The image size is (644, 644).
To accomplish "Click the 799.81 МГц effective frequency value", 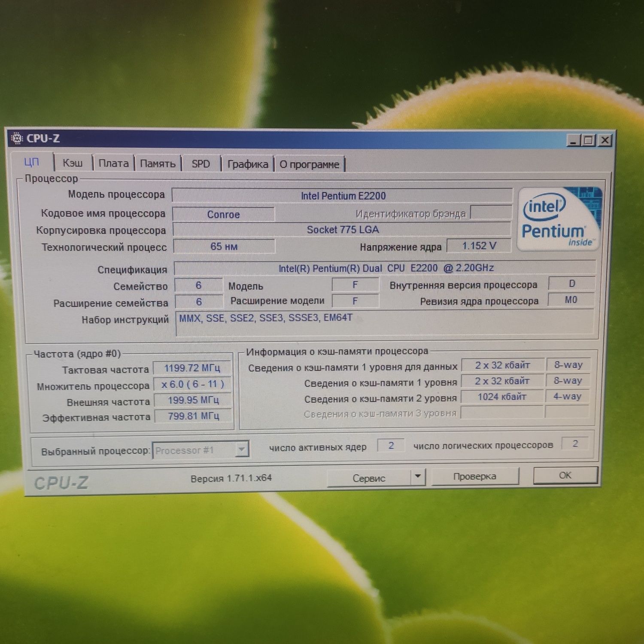I will pyautogui.click(x=193, y=416).
